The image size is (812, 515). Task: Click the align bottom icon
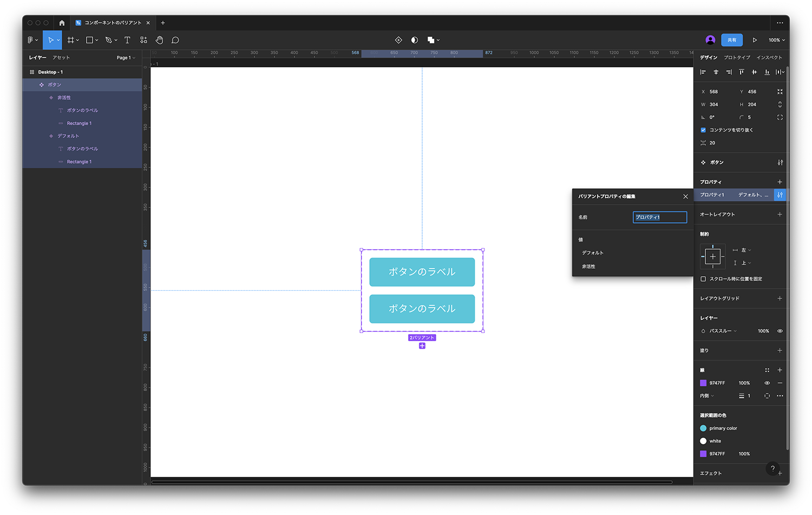[767, 72]
